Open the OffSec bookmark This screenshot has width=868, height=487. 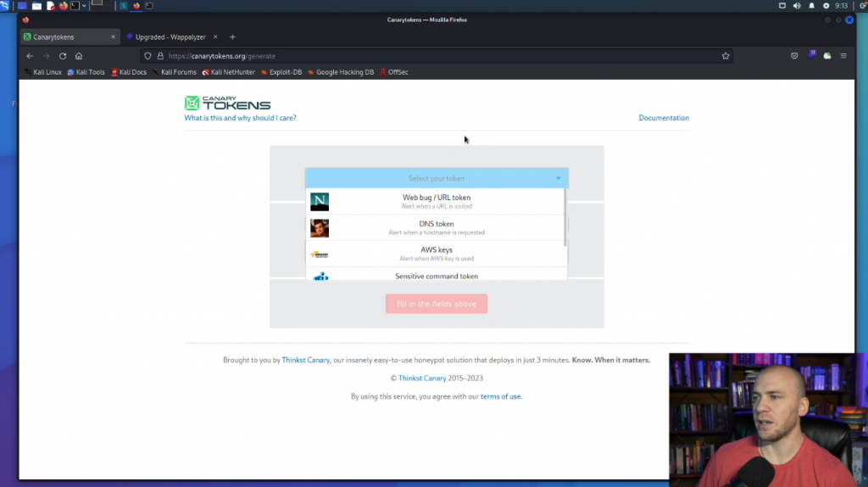point(394,72)
